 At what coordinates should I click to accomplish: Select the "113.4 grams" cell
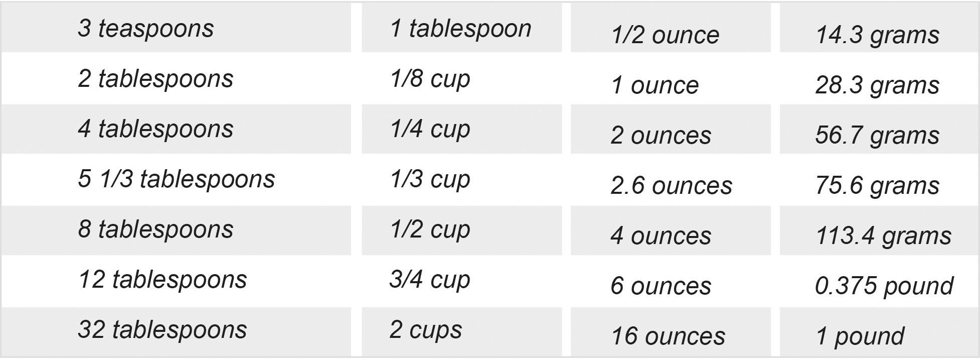pyautogui.click(x=883, y=235)
